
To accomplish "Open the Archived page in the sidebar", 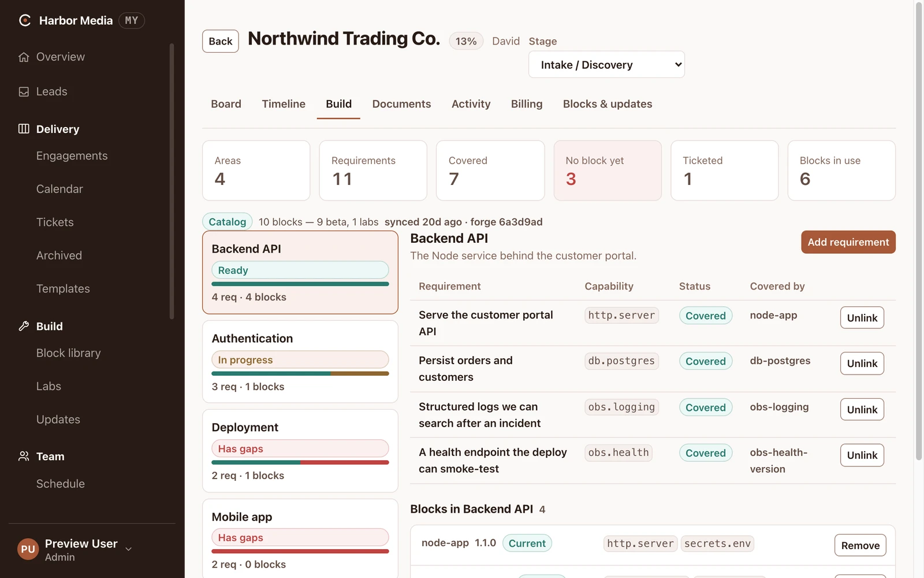I will coord(59,255).
